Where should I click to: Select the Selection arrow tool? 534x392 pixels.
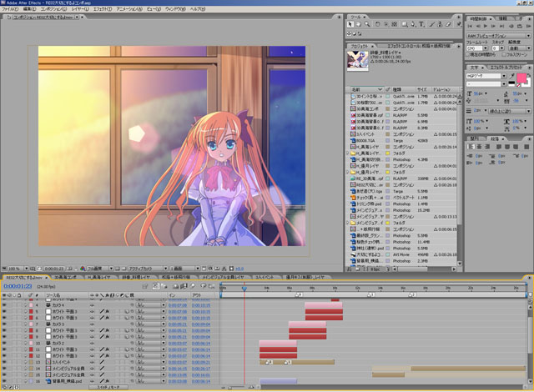[350, 24]
